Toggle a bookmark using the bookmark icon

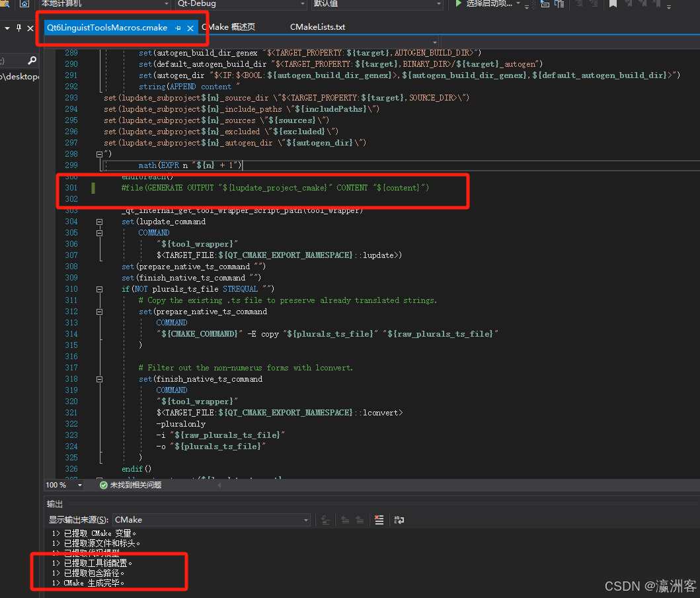(612, 5)
